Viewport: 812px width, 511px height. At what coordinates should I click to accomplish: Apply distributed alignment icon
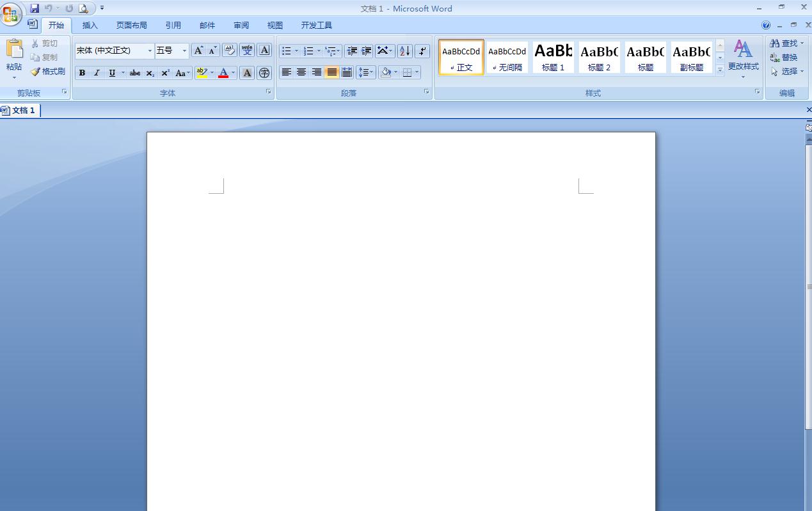tap(347, 72)
